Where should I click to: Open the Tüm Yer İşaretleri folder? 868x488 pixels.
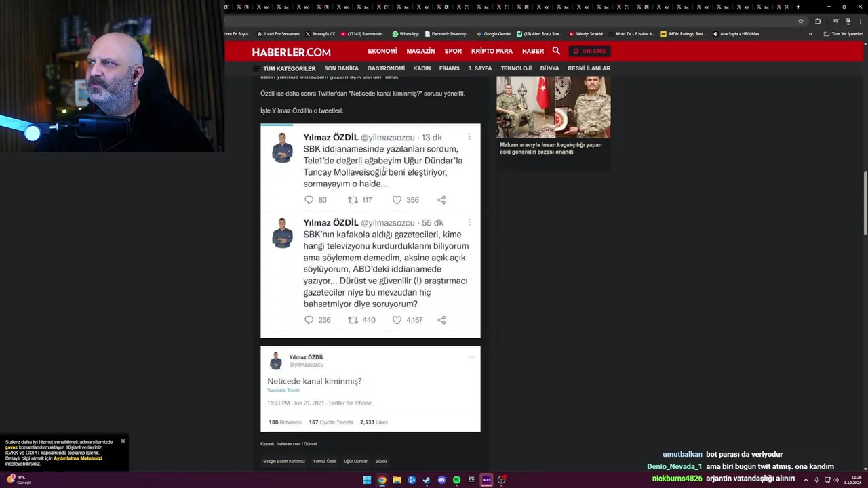pos(843,34)
